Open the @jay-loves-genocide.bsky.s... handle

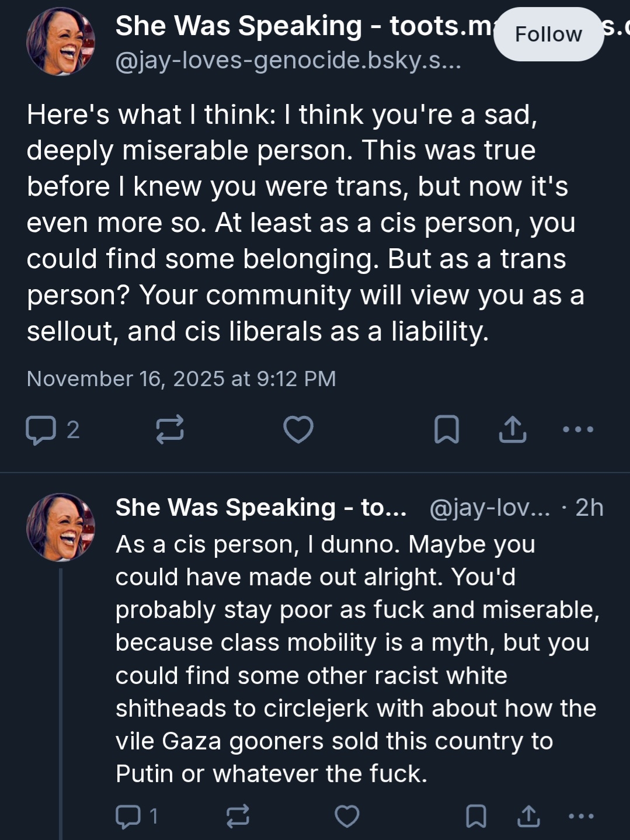(x=288, y=61)
